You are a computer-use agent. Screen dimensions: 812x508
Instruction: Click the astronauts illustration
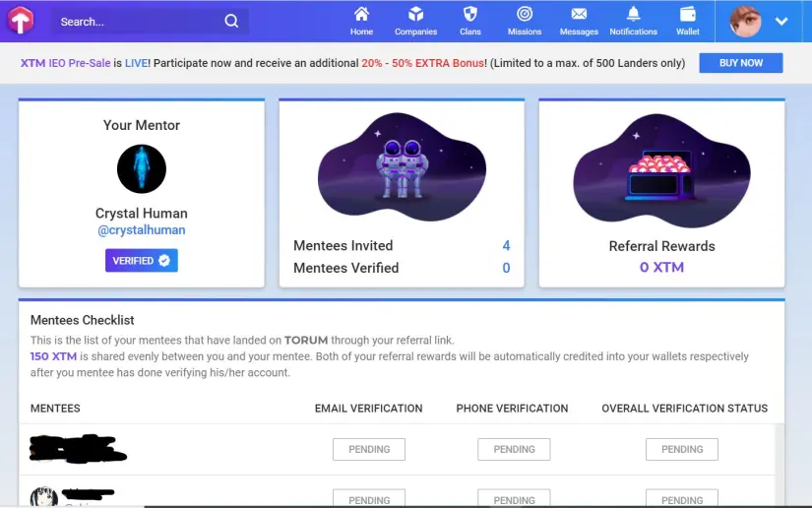click(402, 166)
